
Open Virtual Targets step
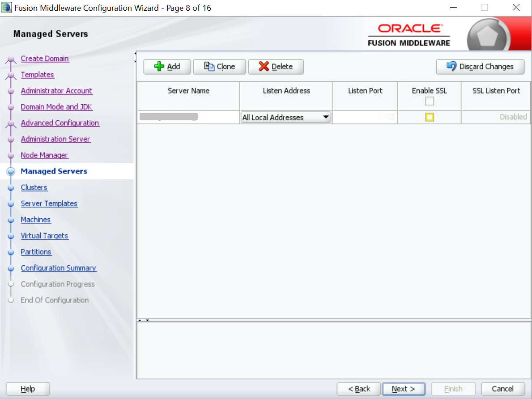click(44, 236)
